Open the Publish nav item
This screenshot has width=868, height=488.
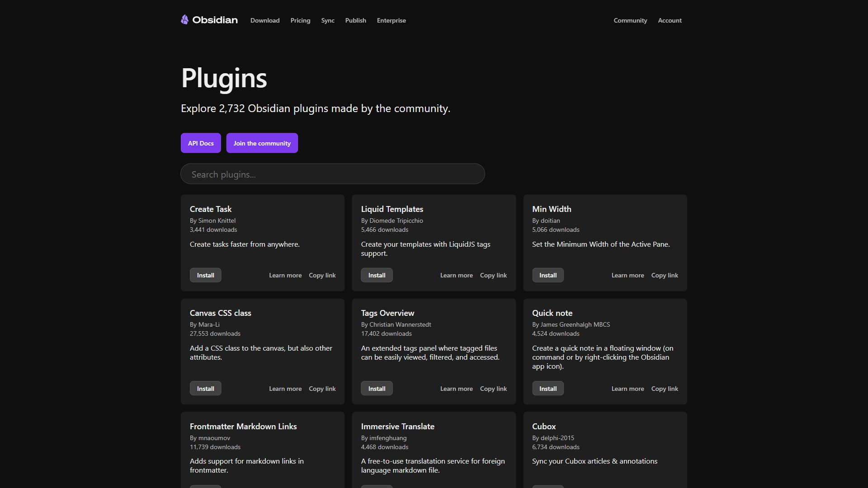(356, 20)
